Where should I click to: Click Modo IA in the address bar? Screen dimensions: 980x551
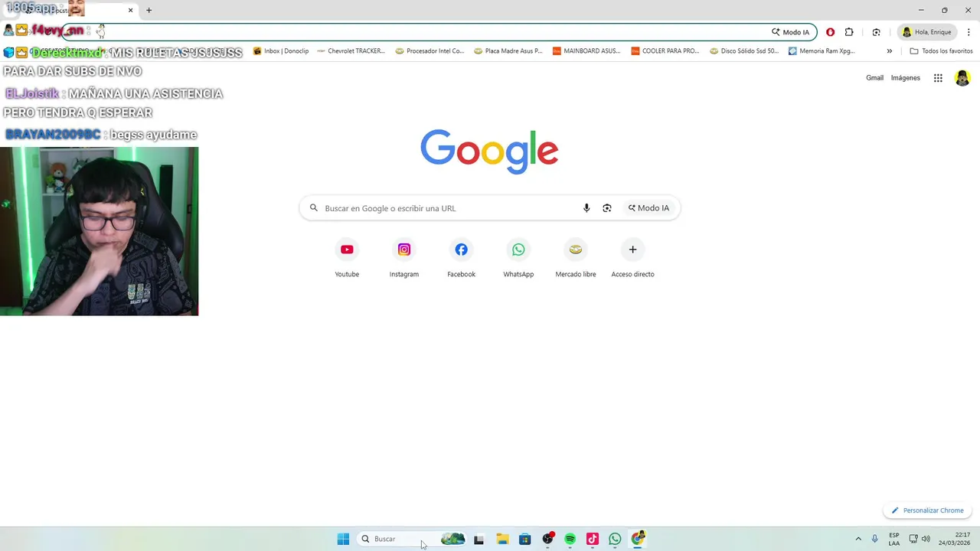[x=790, y=32]
